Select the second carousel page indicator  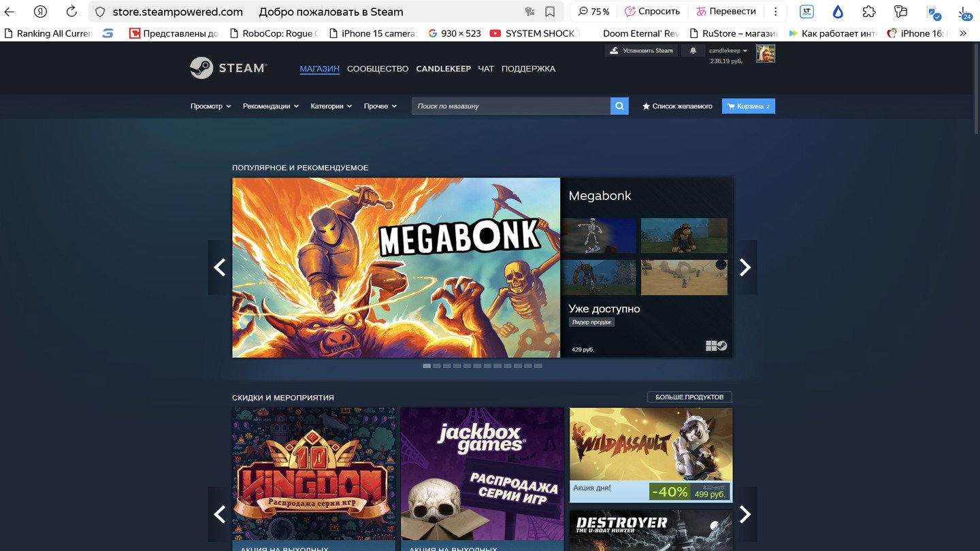coord(437,366)
